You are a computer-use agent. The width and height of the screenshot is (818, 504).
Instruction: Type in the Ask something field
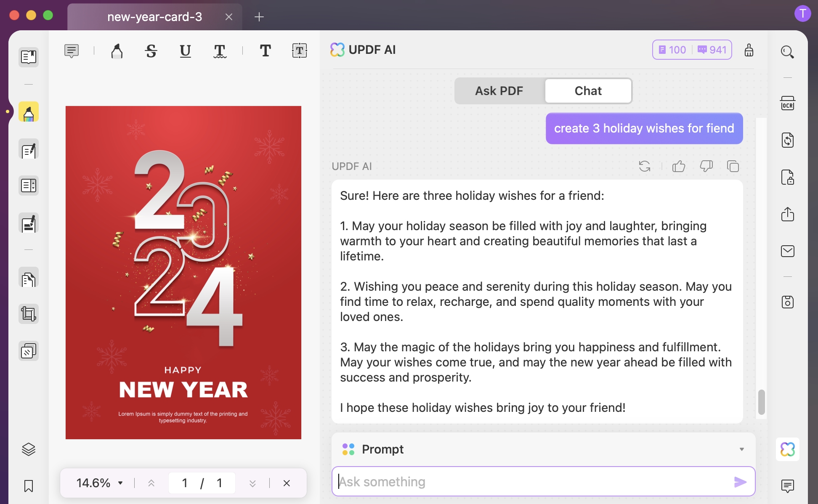tap(505, 481)
